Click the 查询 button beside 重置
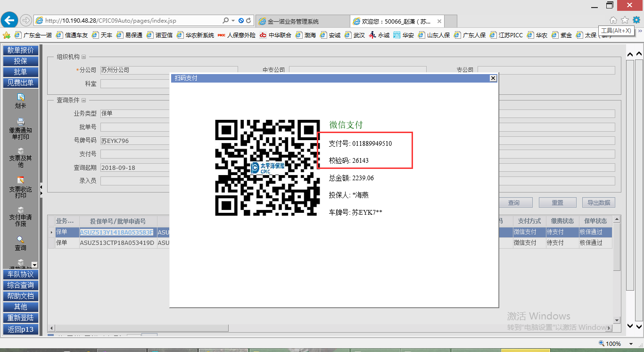Screen dimensions: 644x352 [x=514, y=202]
